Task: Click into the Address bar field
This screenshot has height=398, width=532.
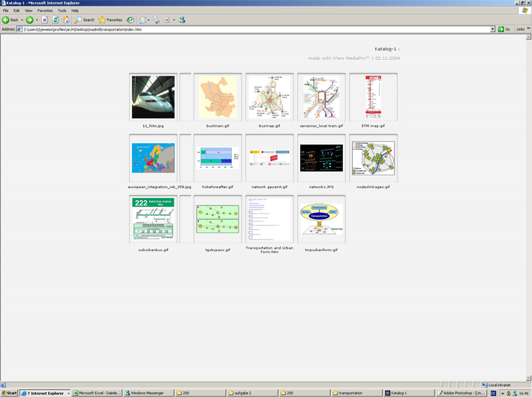Action: (254, 29)
